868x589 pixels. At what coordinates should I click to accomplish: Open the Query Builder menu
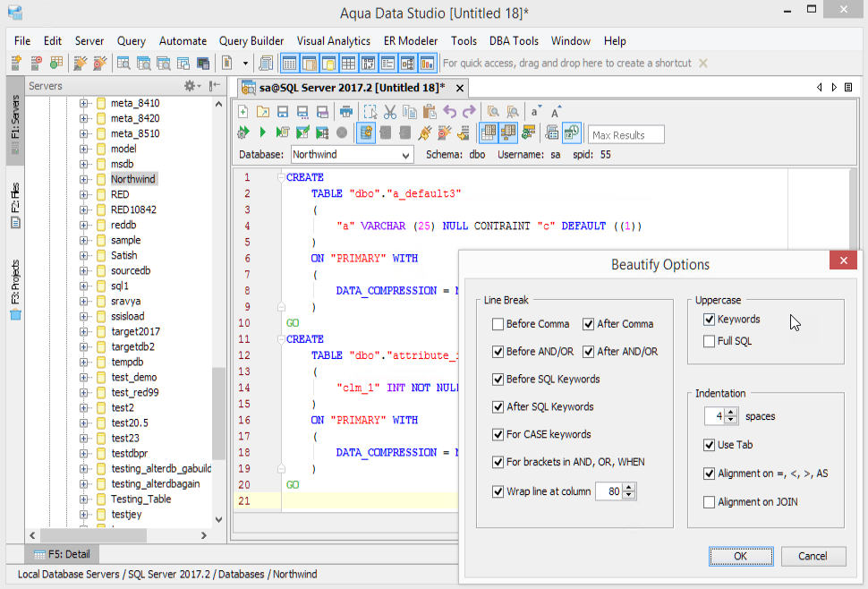pos(251,41)
